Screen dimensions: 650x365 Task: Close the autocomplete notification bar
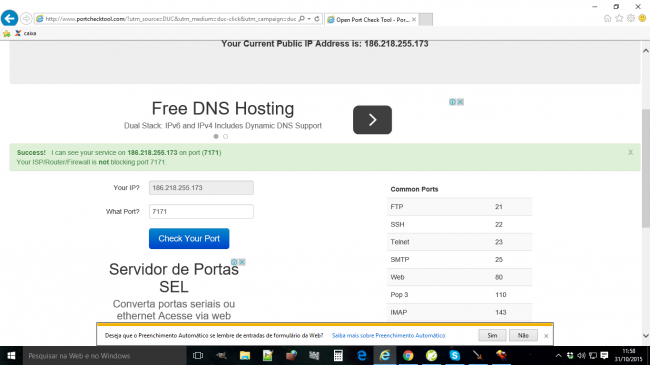(546, 336)
